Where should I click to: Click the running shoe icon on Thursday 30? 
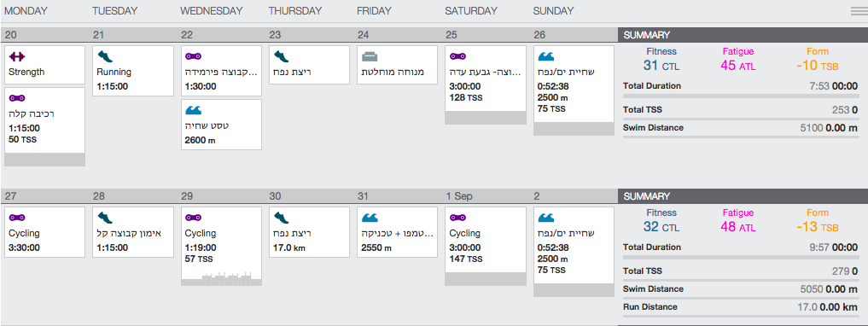[x=281, y=218]
